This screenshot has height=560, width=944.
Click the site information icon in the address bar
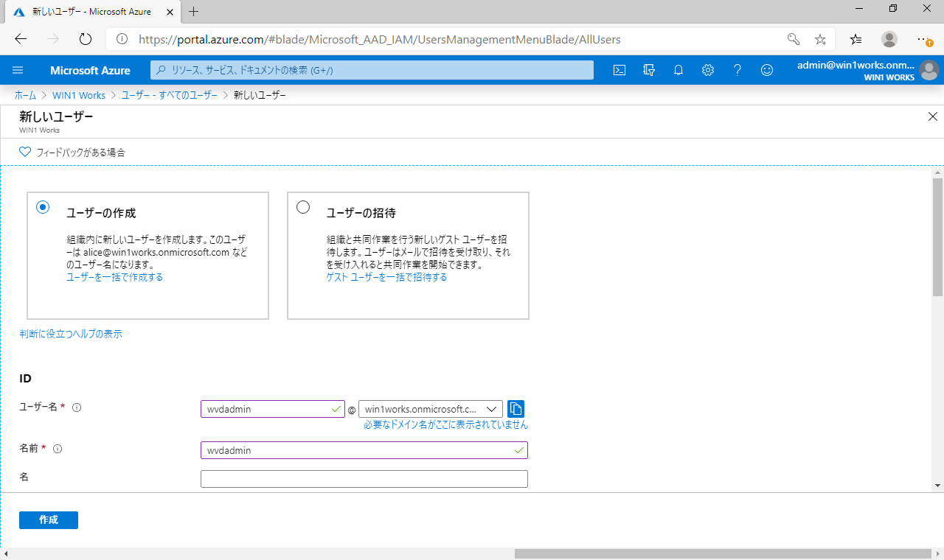122,39
